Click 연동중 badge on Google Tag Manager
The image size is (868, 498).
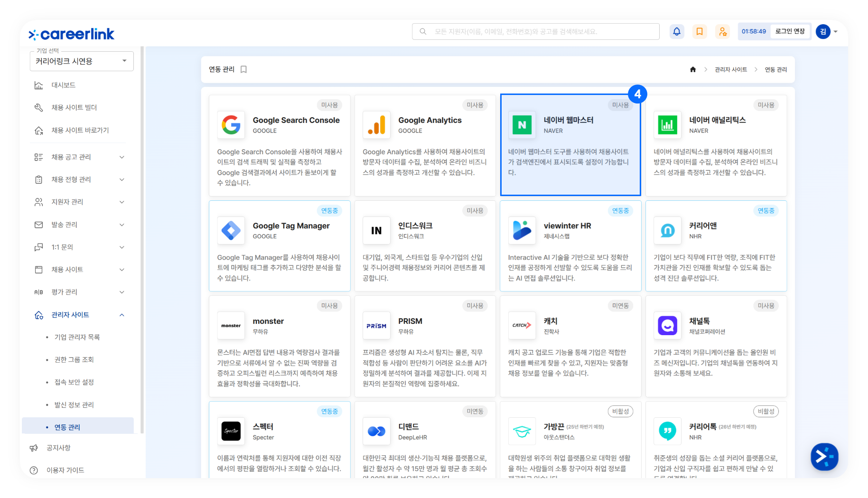click(329, 211)
